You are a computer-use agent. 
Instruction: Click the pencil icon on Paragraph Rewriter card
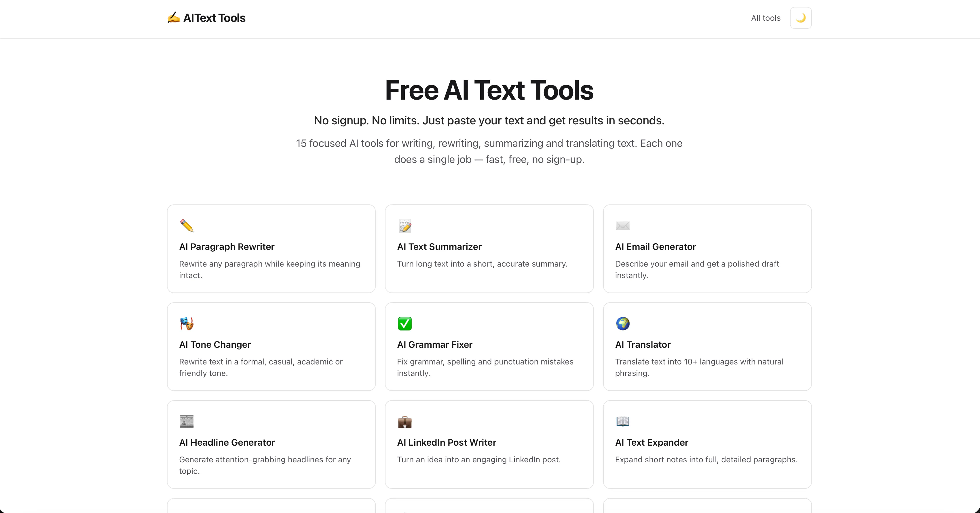pos(187,226)
